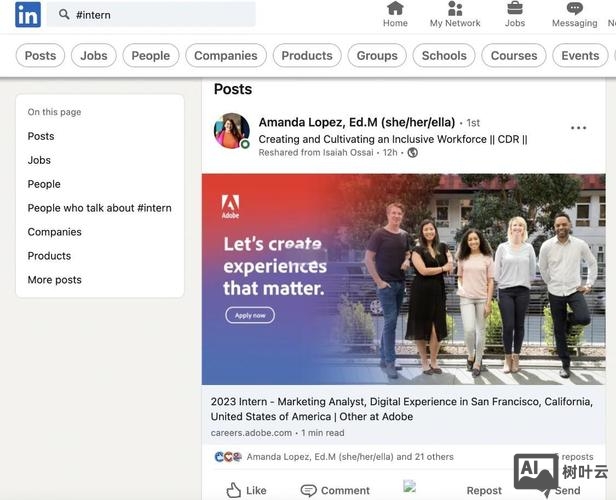616x500 pixels.
Task: Select the People filter pill
Action: click(151, 55)
